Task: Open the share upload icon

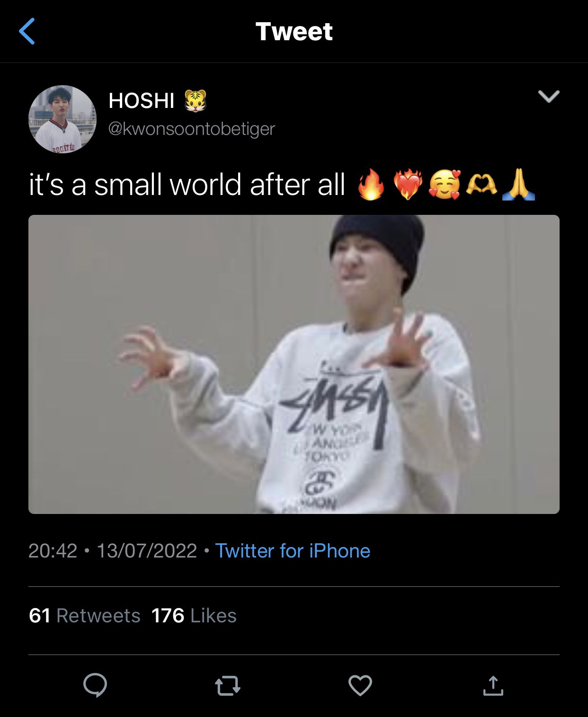Action: tap(493, 685)
